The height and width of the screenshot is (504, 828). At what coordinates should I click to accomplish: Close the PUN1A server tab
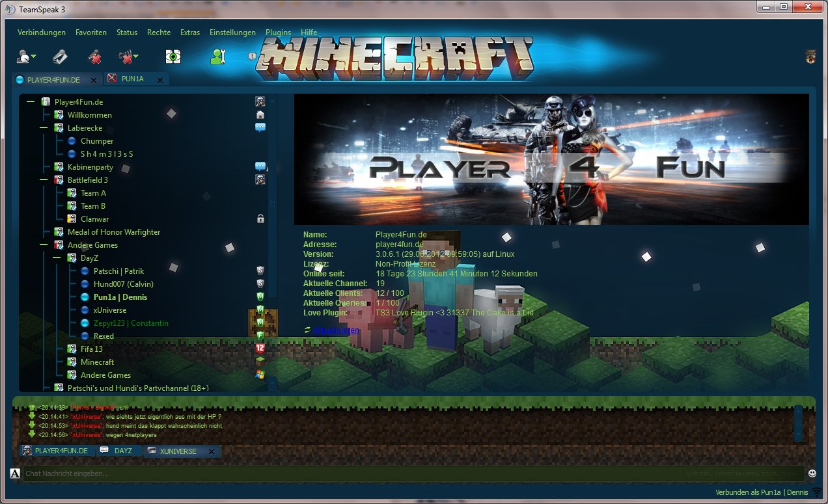[x=160, y=79]
